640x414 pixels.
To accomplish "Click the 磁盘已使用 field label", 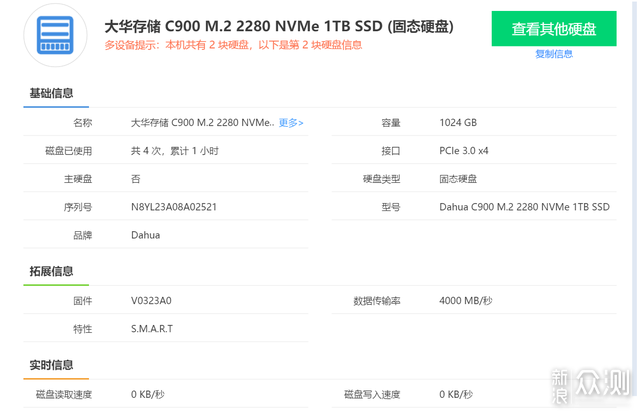I will tap(69, 151).
